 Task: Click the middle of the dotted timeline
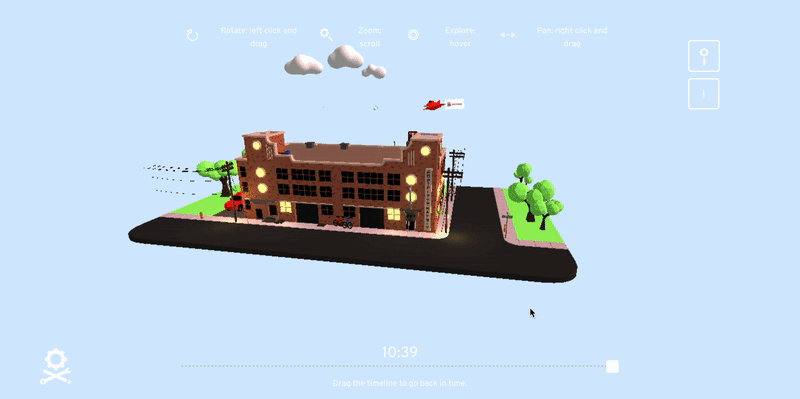click(396, 366)
